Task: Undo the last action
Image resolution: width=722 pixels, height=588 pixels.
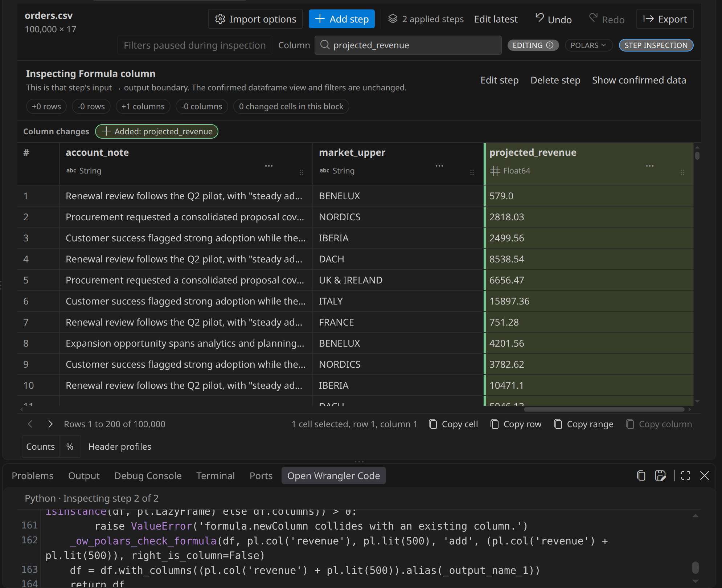Action: click(554, 19)
